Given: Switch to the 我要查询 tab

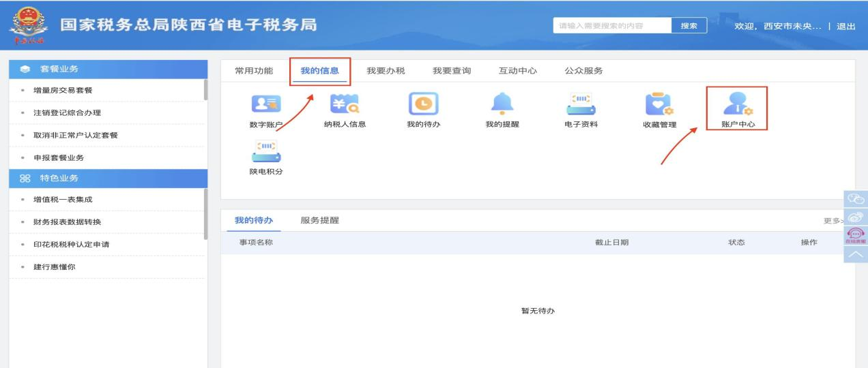Looking at the screenshot, I should [451, 71].
